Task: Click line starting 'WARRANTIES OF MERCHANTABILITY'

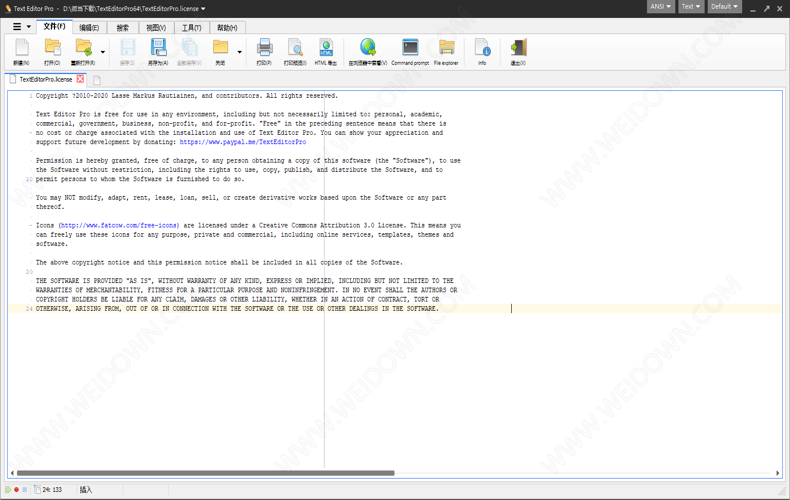Action: [246, 290]
